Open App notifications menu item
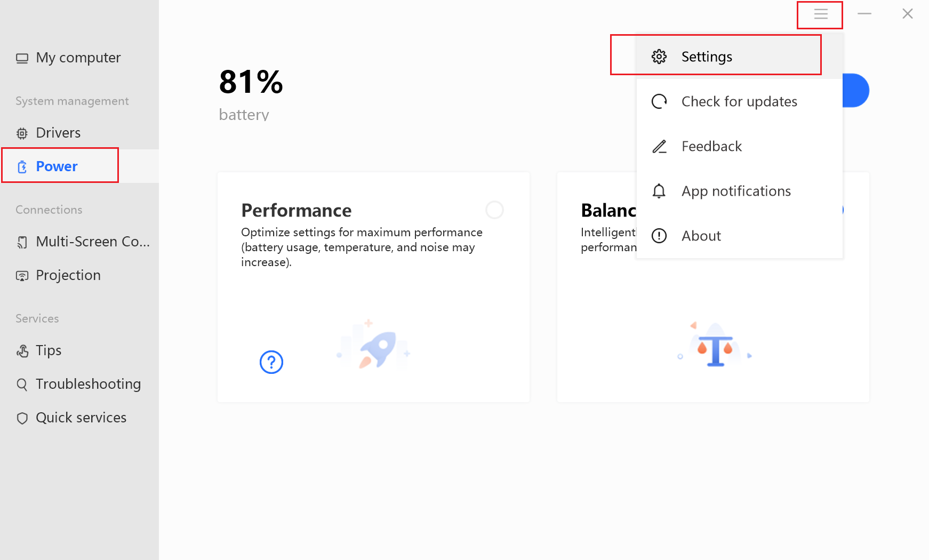The width and height of the screenshot is (929, 560). pos(736,191)
